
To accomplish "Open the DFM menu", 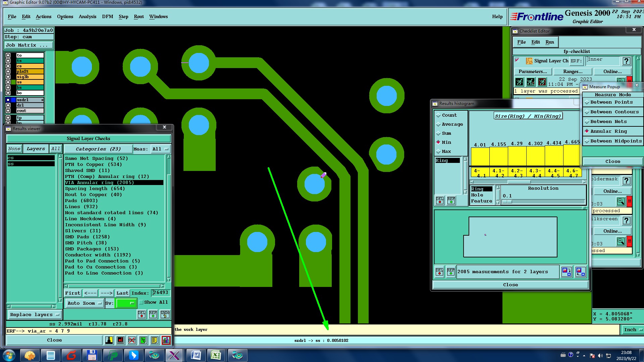I will pyautogui.click(x=107, y=17).
